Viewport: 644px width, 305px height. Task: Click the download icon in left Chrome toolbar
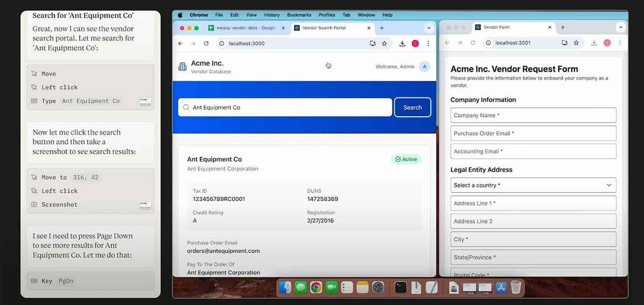pyautogui.click(x=402, y=43)
